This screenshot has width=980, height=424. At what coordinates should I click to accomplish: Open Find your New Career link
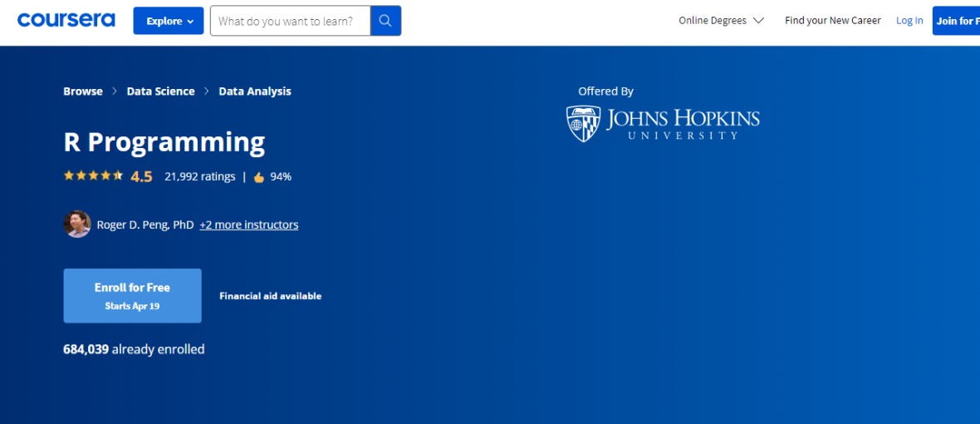pyautogui.click(x=832, y=21)
